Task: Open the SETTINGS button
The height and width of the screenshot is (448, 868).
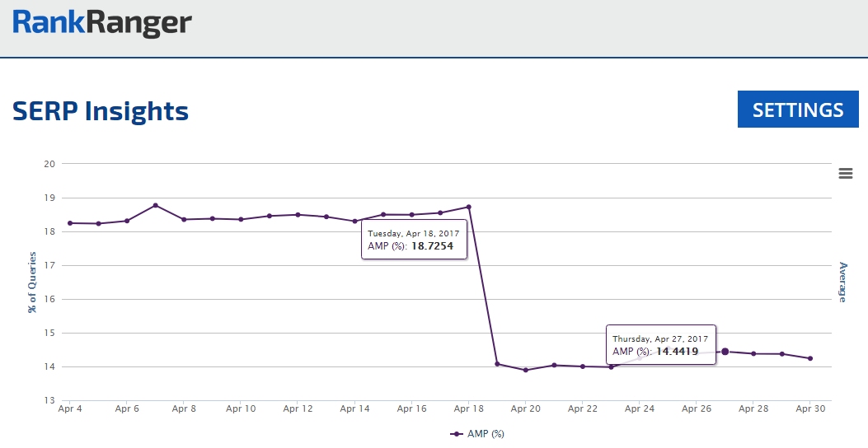Action: (x=797, y=110)
